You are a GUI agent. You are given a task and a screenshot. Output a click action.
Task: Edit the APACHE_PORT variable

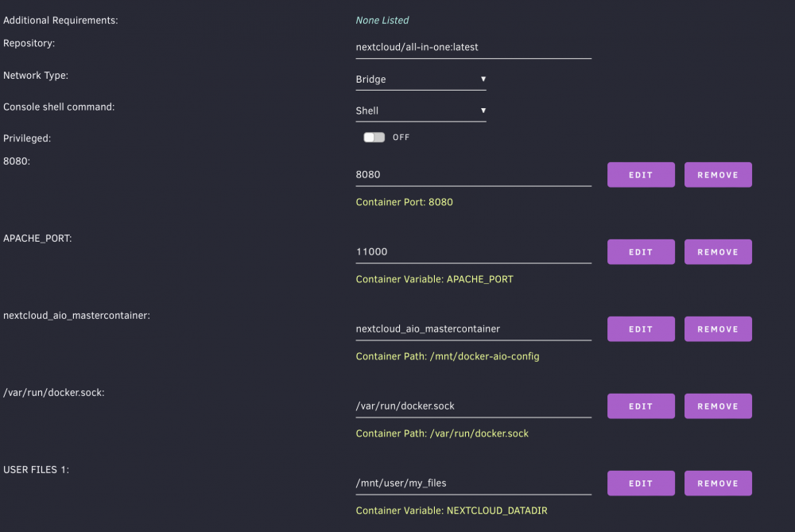click(x=641, y=252)
